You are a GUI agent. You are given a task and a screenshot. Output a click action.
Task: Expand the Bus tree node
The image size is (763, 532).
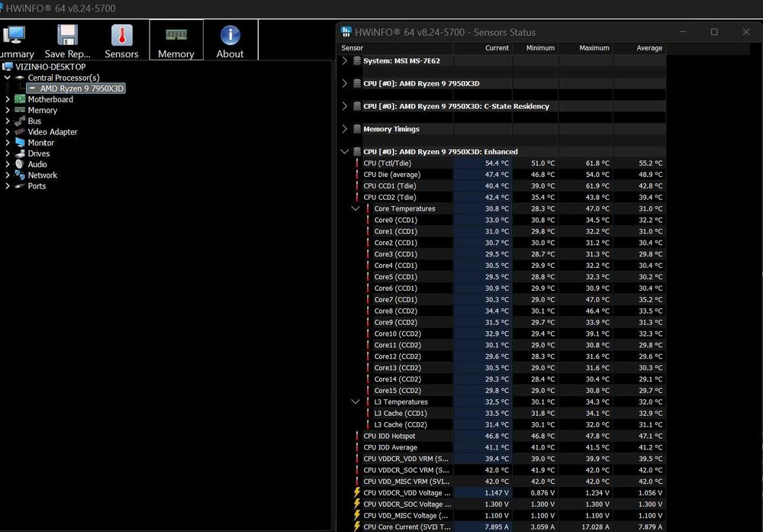point(8,121)
